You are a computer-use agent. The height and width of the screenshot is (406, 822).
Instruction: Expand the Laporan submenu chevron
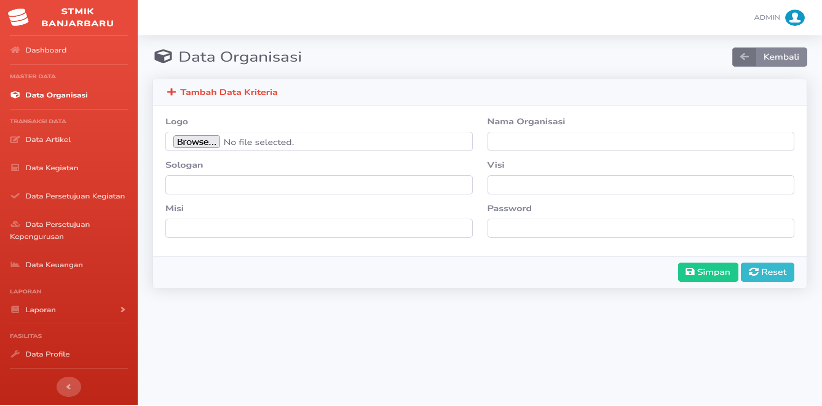[x=123, y=309]
